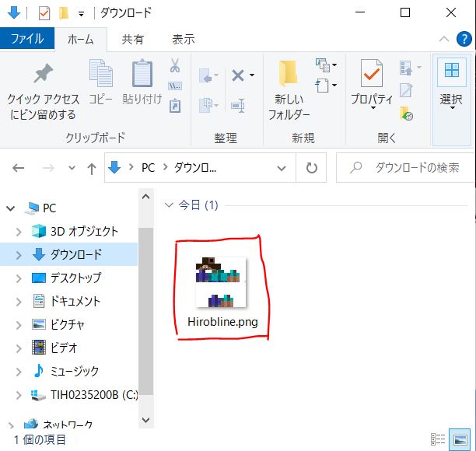
Task: Select the Hirobline.png file thumbnail
Action: point(221,282)
